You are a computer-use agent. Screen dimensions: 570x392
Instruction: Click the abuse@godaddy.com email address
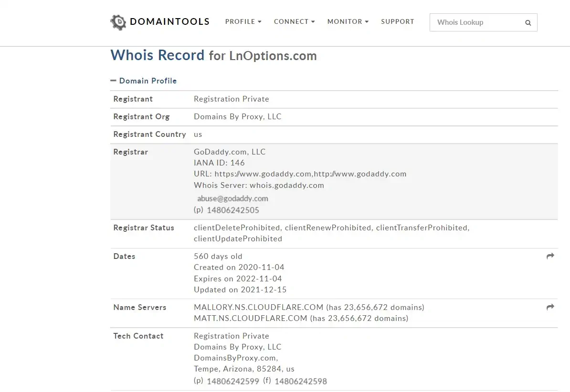pyautogui.click(x=232, y=199)
